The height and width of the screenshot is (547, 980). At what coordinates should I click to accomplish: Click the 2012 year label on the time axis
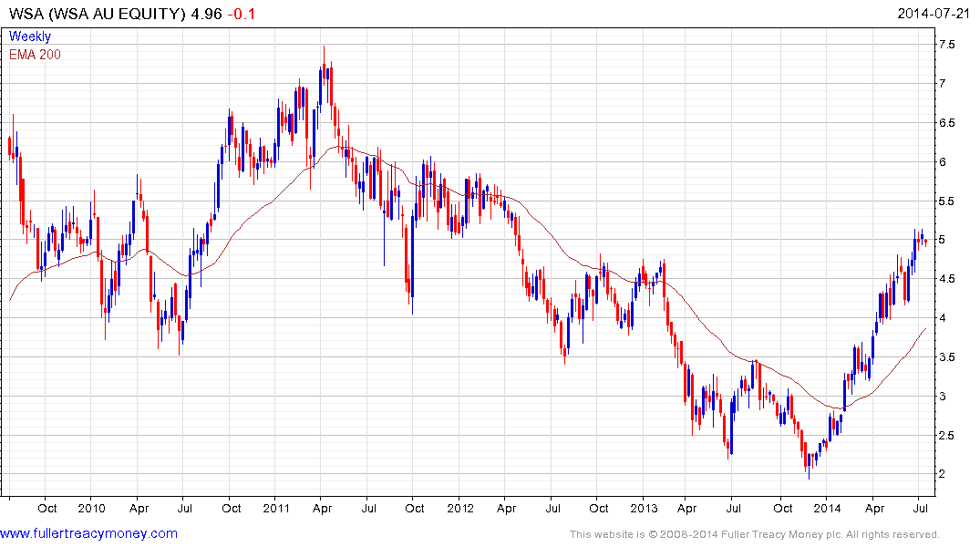(x=460, y=508)
